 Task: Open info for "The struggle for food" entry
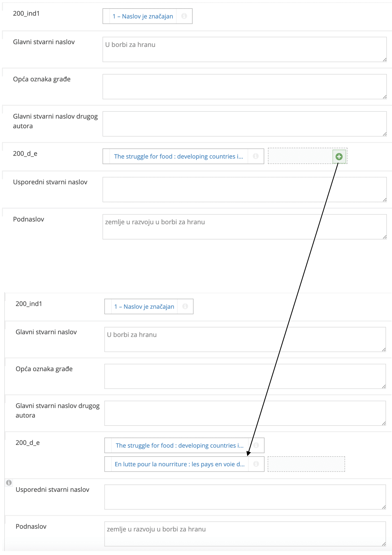256,156
